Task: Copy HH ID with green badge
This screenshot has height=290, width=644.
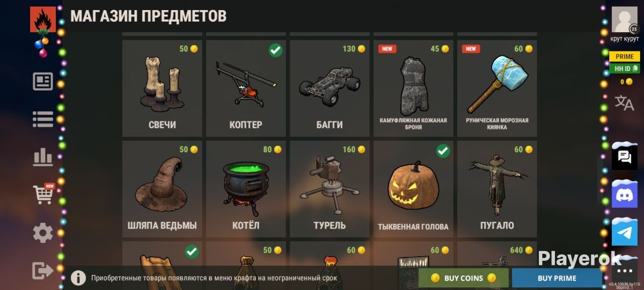Action: (624, 68)
